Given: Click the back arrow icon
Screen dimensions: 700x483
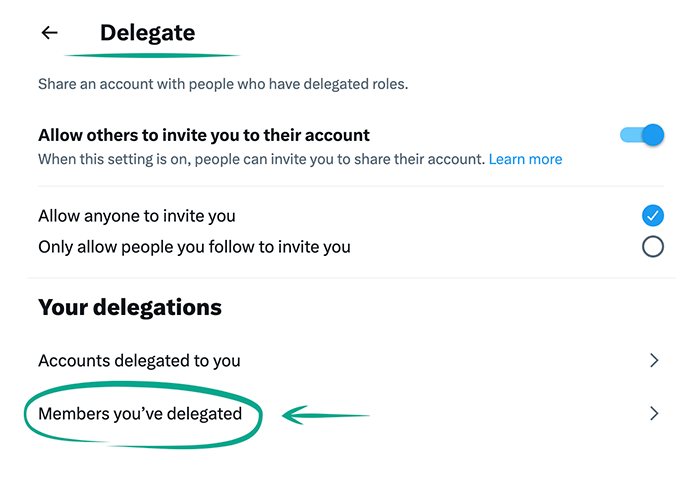Looking at the screenshot, I should pos(49,33).
